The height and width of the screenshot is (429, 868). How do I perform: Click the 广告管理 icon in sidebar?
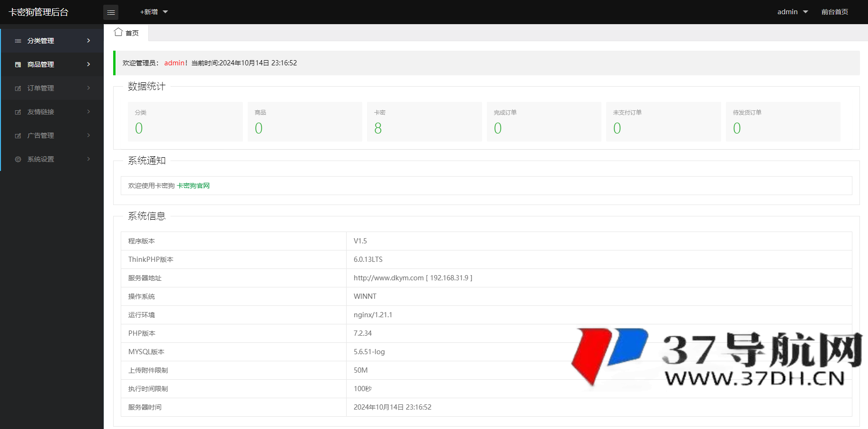point(18,136)
